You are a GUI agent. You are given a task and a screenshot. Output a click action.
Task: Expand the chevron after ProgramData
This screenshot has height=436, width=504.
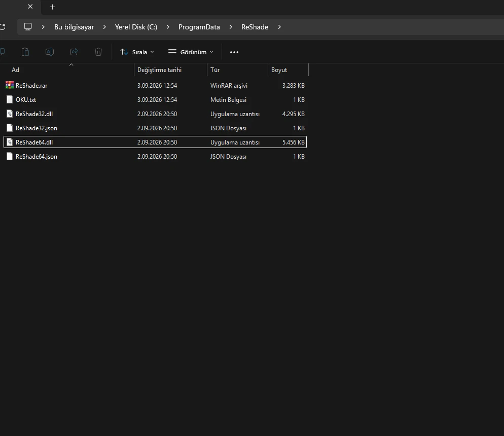point(231,27)
